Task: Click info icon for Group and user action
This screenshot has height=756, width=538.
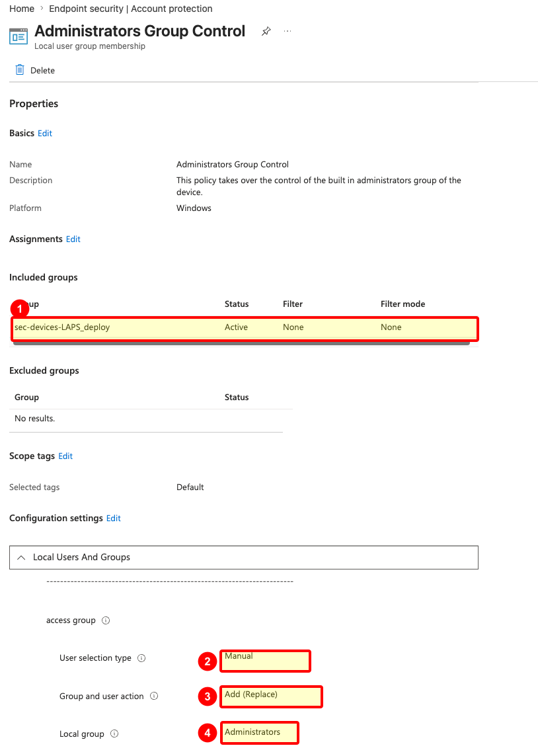Action: (x=154, y=696)
